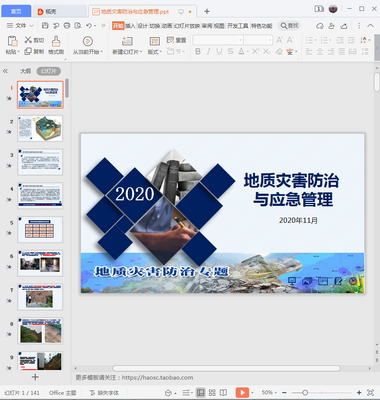This screenshot has width=380, height=400.
Task: Click Fit-to-window icon at status bar end
Action: click(x=370, y=393)
